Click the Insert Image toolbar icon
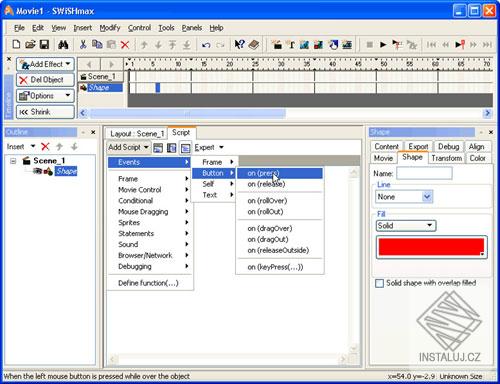Image resolution: width=500 pixels, height=384 pixels. point(304,44)
